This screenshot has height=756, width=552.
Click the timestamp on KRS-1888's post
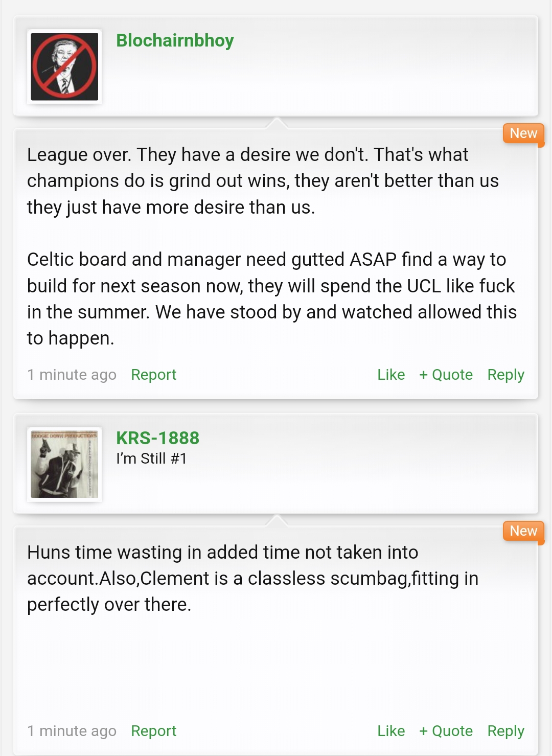[72, 731]
